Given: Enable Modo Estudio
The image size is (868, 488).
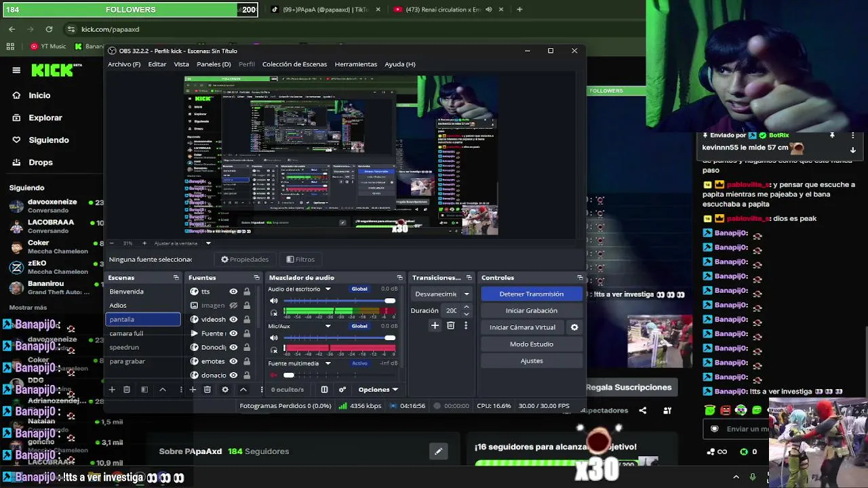Looking at the screenshot, I should click(x=532, y=344).
